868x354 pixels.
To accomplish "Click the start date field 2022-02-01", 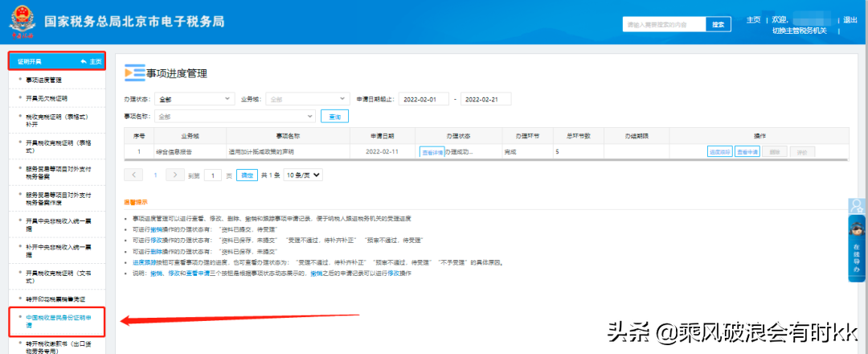I will (x=424, y=99).
